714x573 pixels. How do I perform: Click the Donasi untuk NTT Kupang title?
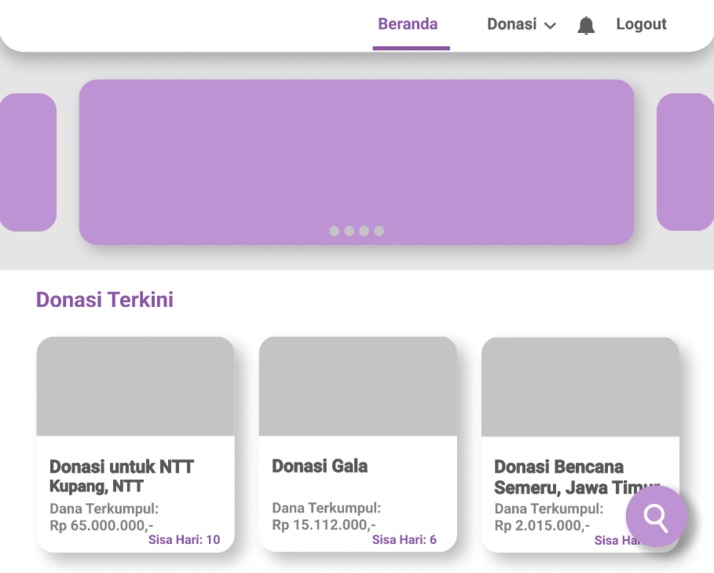point(122,476)
